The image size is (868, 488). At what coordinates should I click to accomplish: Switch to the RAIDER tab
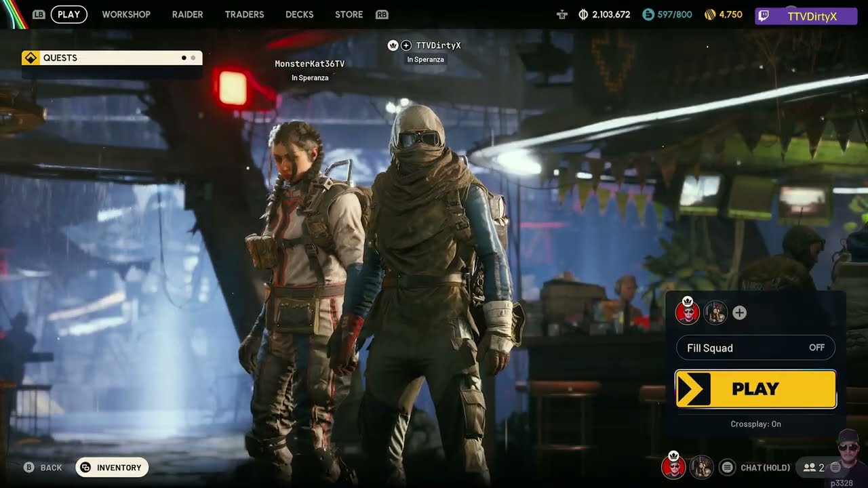pyautogui.click(x=187, y=14)
